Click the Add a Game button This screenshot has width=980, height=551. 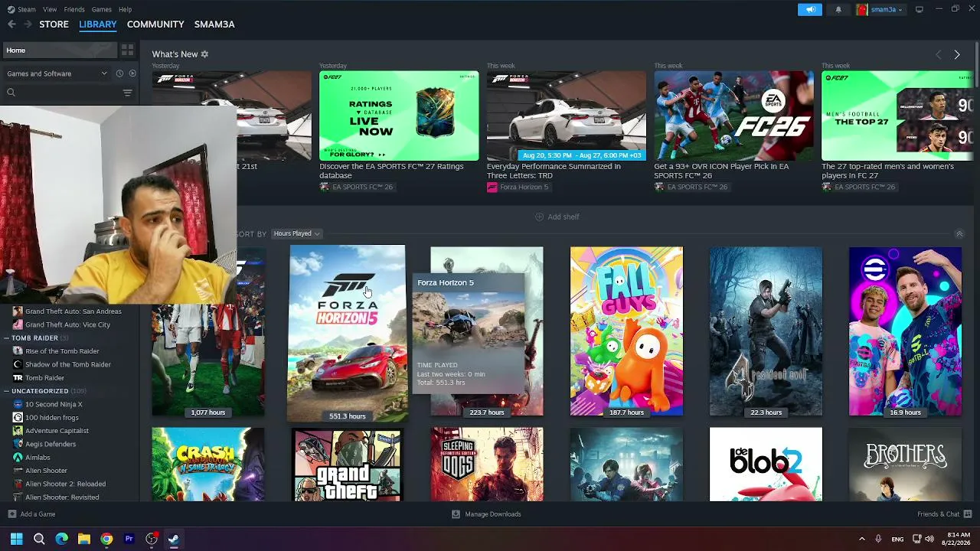tap(31, 514)
